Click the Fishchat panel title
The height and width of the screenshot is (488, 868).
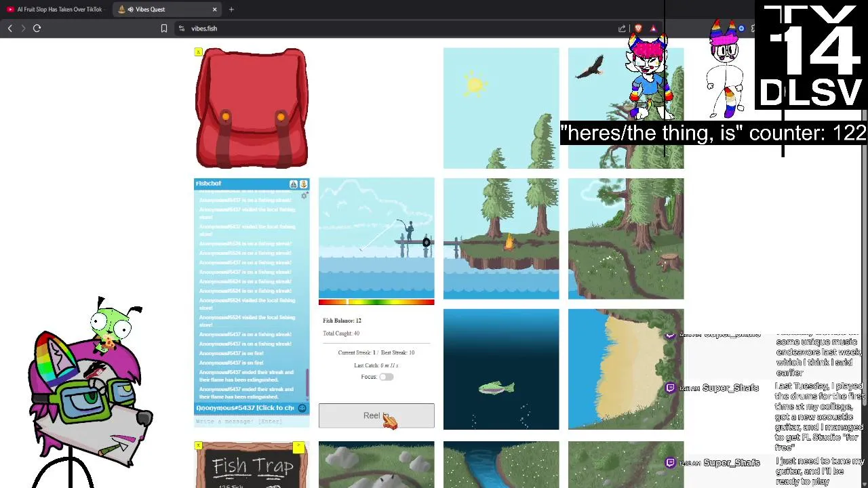(x=208, y=184)
